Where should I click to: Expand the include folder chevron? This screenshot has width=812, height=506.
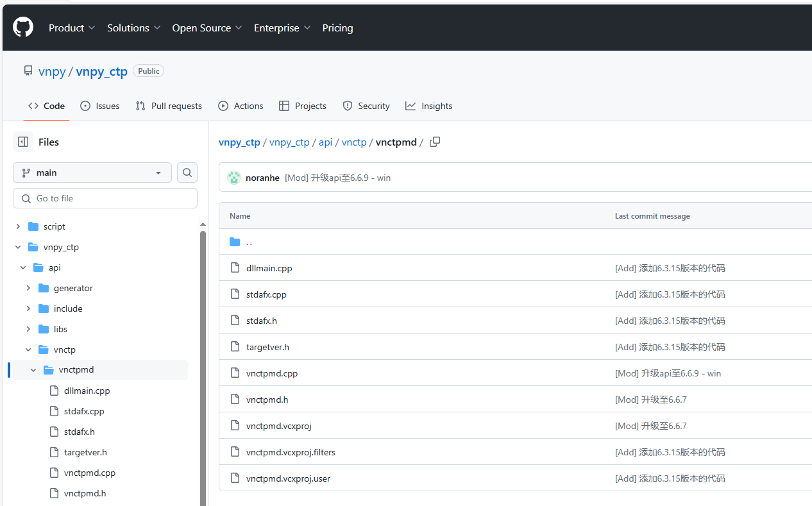coord(28,308)
